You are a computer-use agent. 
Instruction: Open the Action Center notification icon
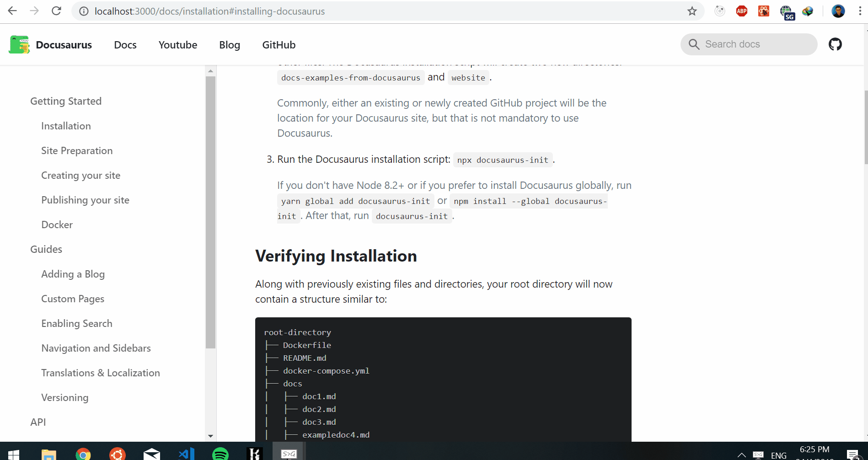pyautogui.click(x=852, y=455)
